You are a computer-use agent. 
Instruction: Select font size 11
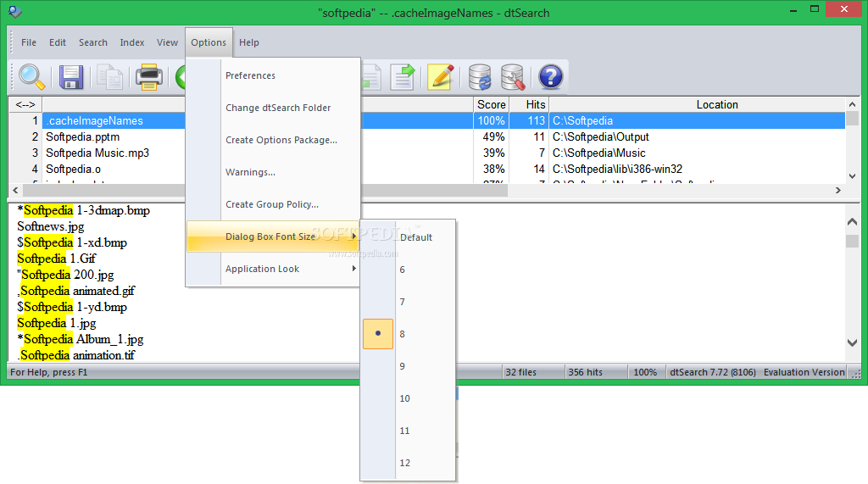click(x=408, y=431)
